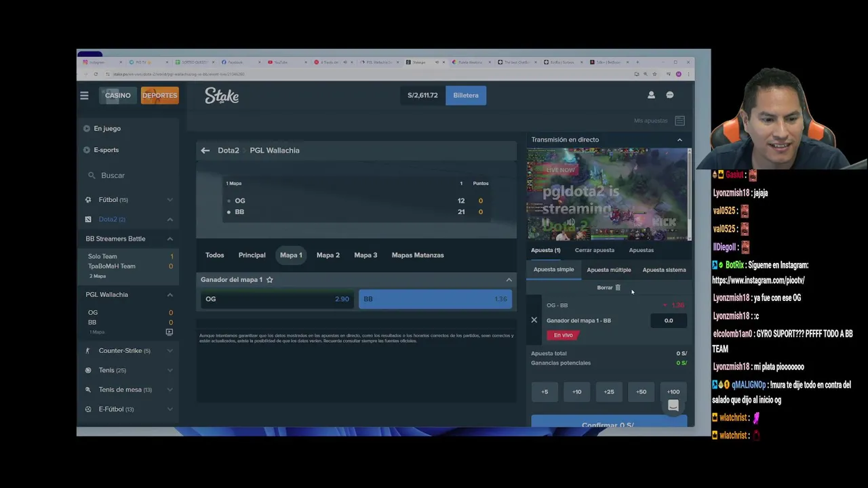This screenshot has height=488, width=868.
Task: Open the chat bubble icon
Action: pos(670,96)
